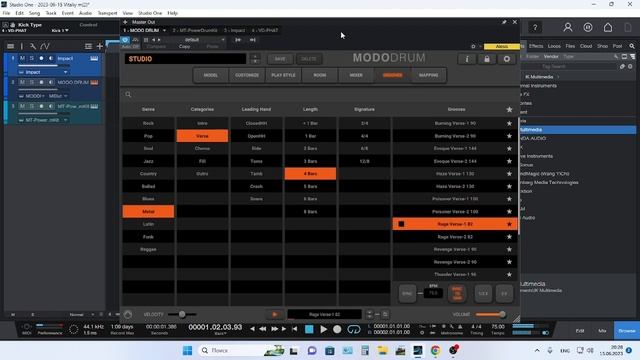Image resolution: width=640 pixels, height=360 pixels.
Task: Toggle monitor on the MODO DRUM track
Action: [51, 82]
